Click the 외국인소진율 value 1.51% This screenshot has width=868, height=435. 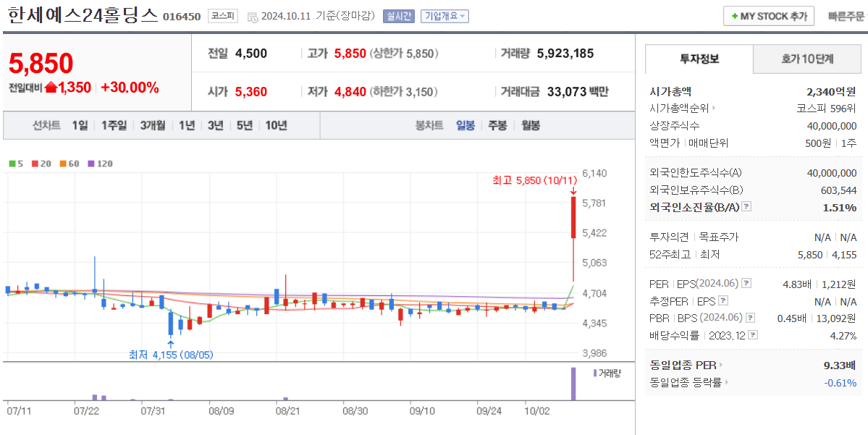841,208
